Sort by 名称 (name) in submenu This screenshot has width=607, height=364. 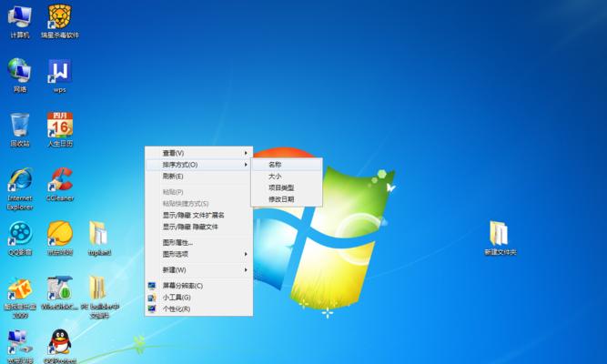pos(287,165)
